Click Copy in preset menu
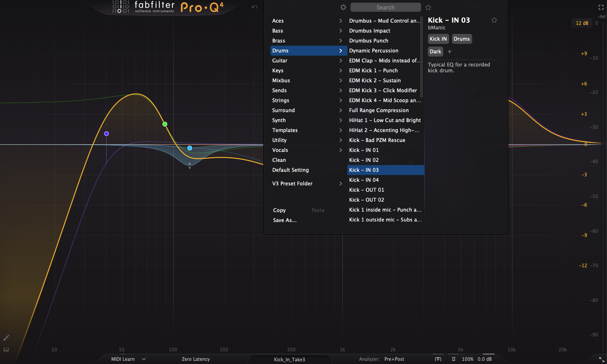607x364 pixels. click(x=280, y=210)
